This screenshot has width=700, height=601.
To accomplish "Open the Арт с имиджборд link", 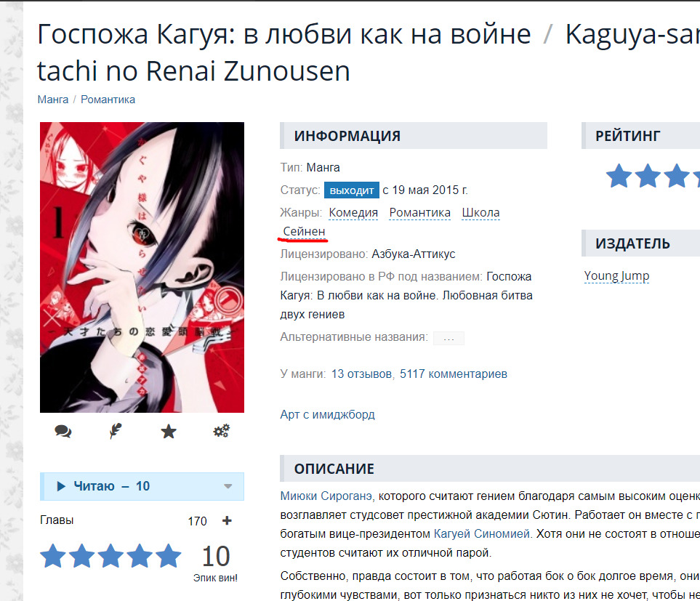I will pyautogui.click(x=327, y=414).
